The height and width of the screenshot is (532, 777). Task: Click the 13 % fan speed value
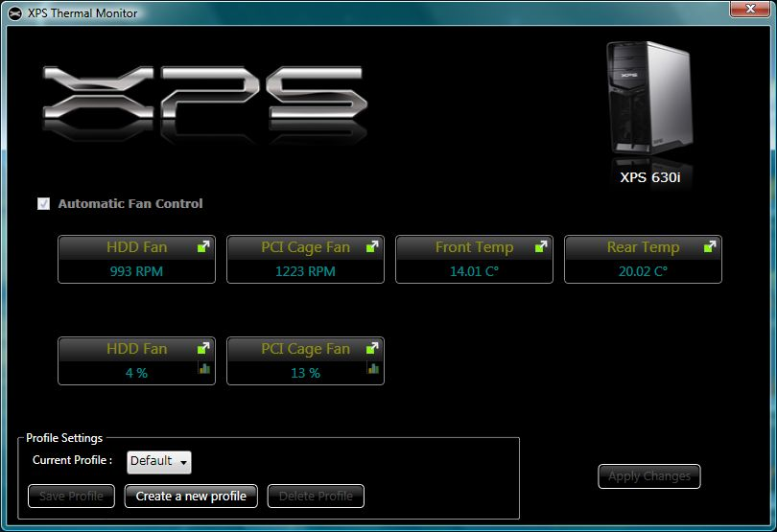[305, 373]
